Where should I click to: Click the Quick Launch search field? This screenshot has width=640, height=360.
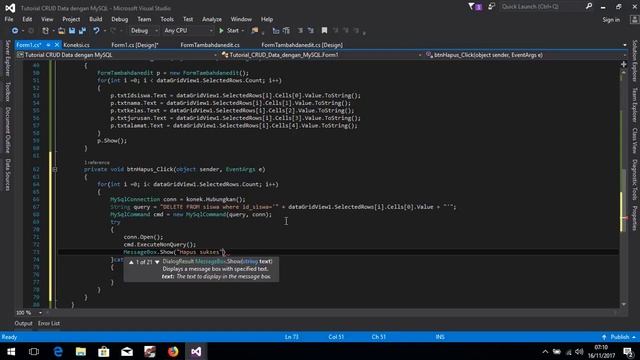coord(542,6)
